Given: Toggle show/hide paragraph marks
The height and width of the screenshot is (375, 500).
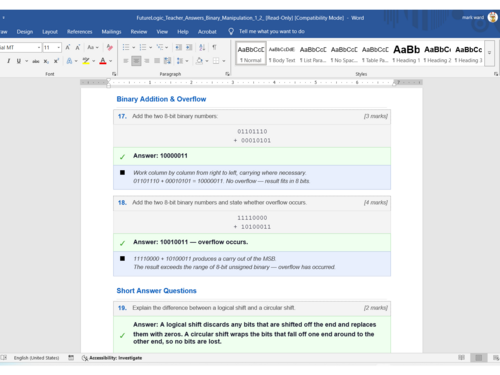Looking at the screenshot, I should tap(214, 47).
